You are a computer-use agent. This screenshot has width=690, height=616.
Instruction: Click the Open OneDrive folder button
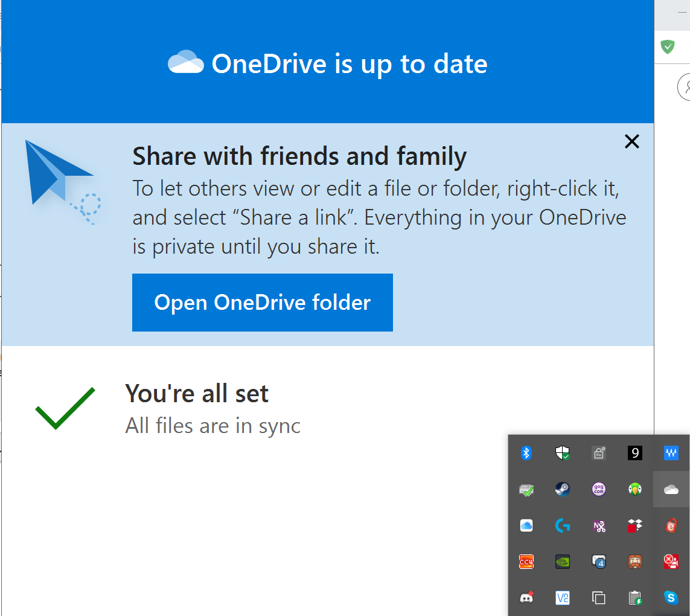(x=262, y=303)
